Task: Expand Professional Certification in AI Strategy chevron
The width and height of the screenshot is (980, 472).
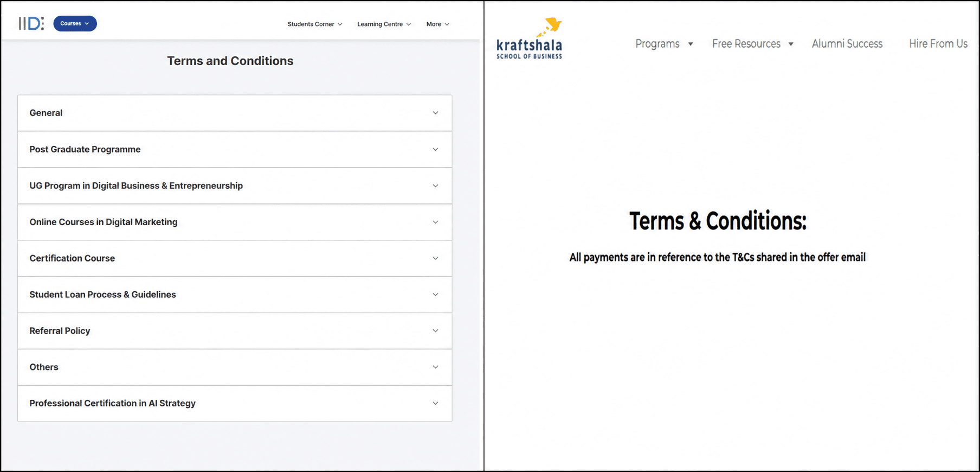Action: click(x=435, y=403)
